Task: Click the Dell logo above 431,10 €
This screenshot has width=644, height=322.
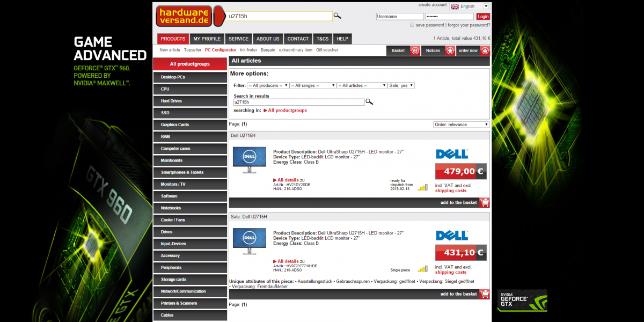Action: point(452,236)
